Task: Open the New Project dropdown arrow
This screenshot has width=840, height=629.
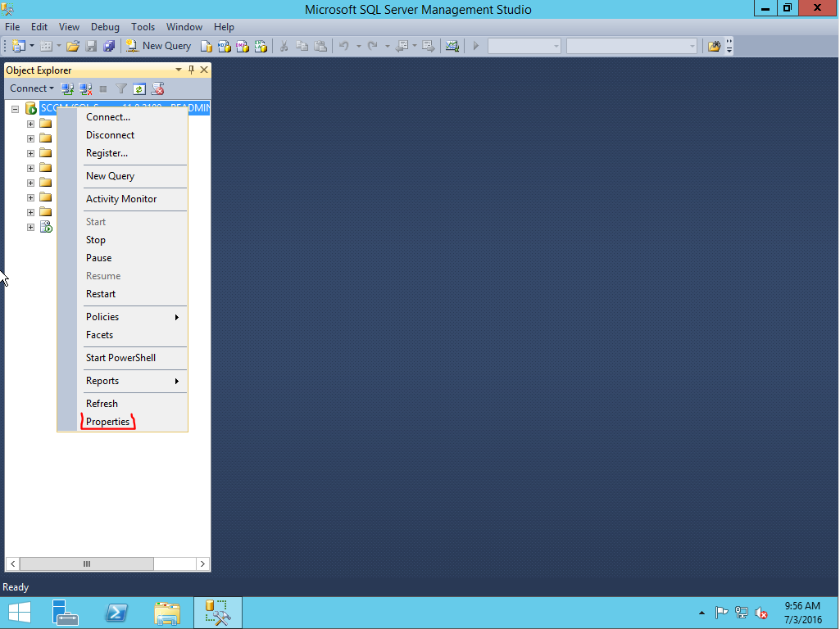Action: click(x=32, y=46)
